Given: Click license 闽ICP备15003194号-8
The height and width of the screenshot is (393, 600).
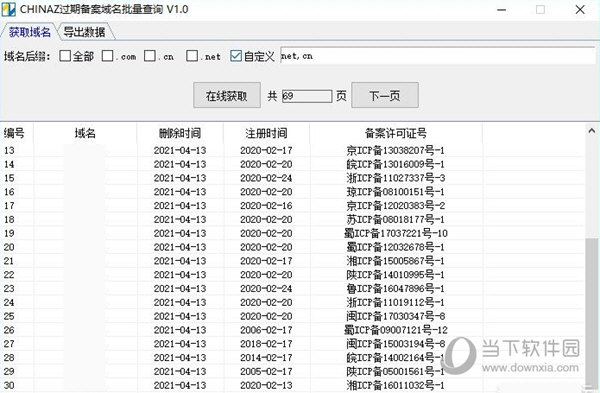Looking at the screenshot, I should (396, 344).
